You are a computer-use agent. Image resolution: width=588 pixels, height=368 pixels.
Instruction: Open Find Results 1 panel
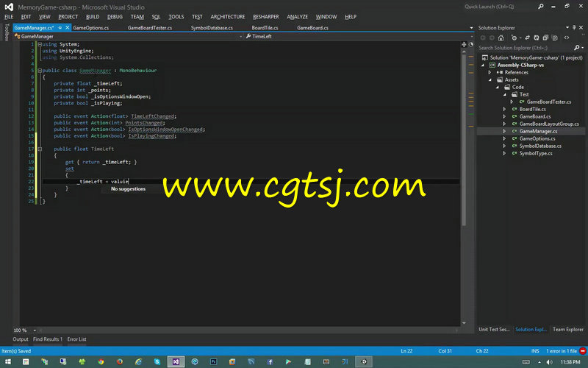[x=48, y=339]
